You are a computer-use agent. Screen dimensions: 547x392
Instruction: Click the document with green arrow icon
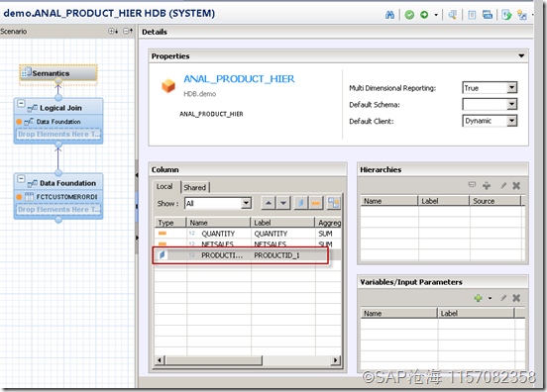click(506, 15)
